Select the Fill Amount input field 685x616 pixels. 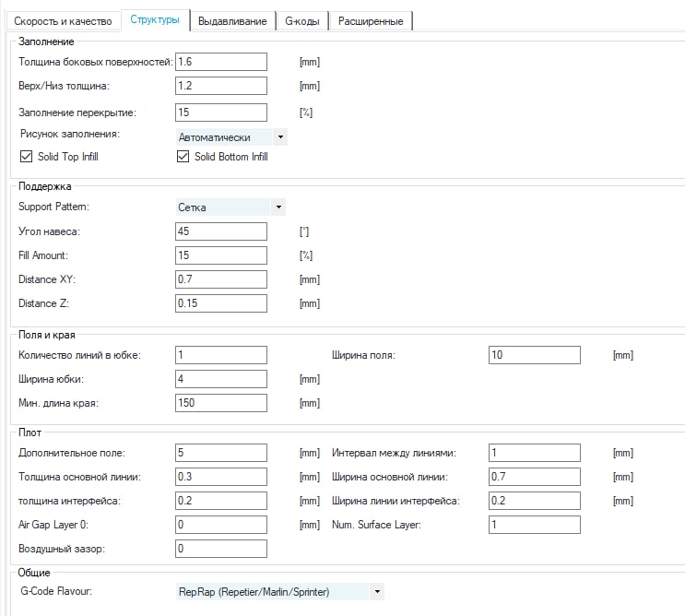pos(221,255)
